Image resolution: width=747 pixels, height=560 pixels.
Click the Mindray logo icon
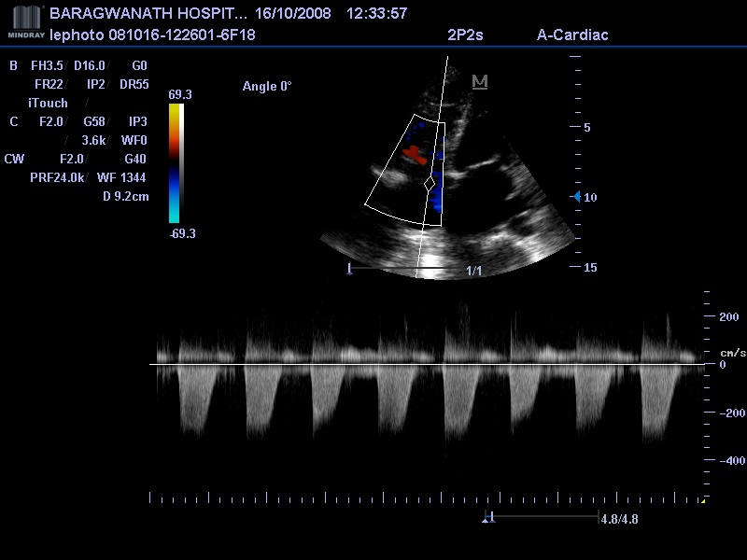26,21
